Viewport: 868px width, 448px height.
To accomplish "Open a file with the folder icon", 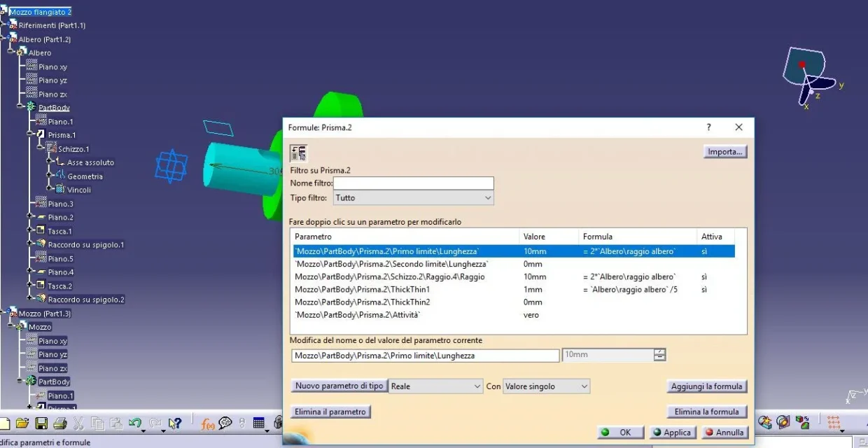I will click(x=23, y=423).
